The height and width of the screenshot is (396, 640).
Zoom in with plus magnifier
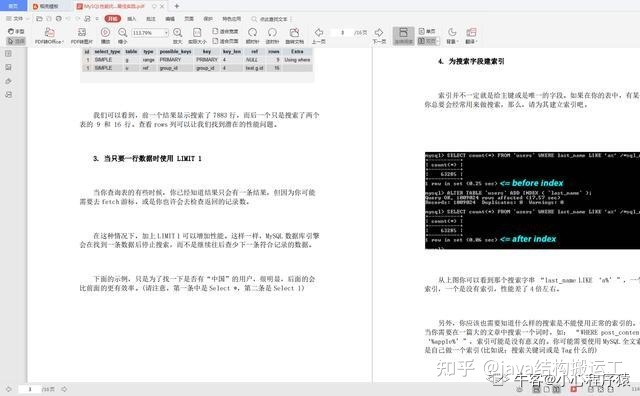coord(178,36)
